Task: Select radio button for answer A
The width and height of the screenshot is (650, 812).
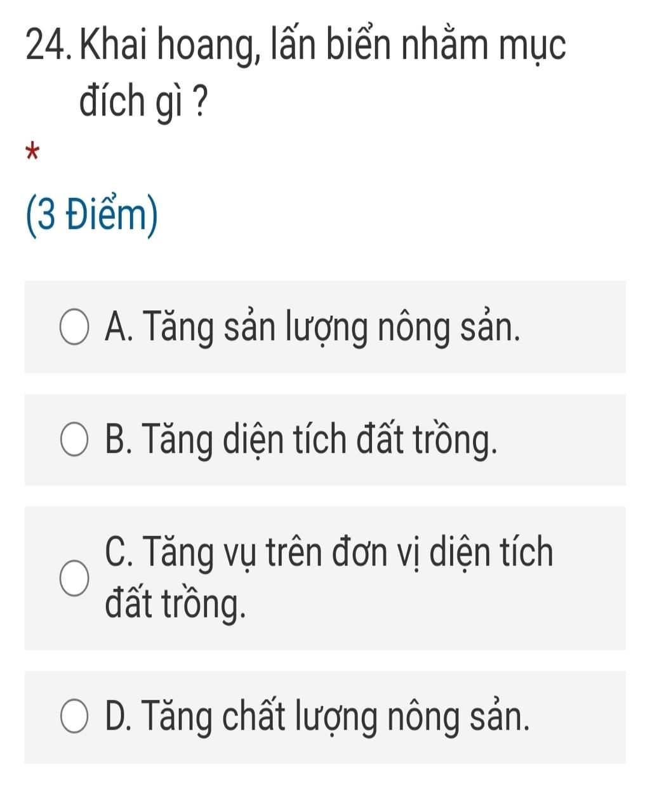Action: [74, 327]
